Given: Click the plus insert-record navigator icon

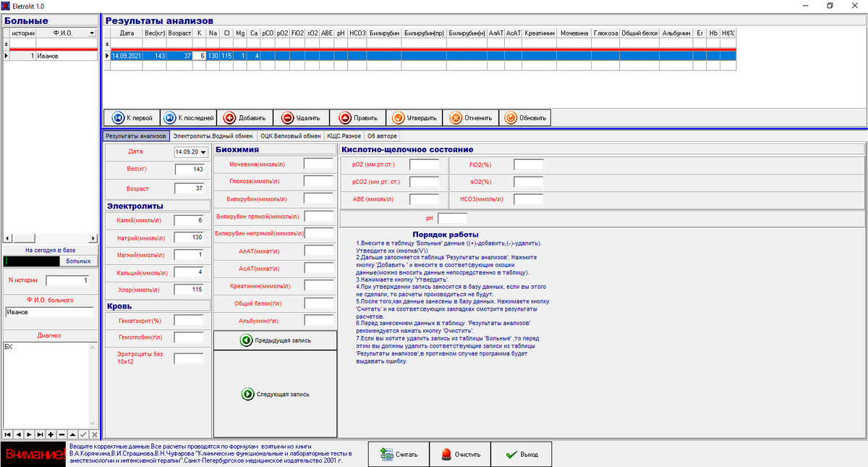Looking at the screenshot, I should [51, 434].
